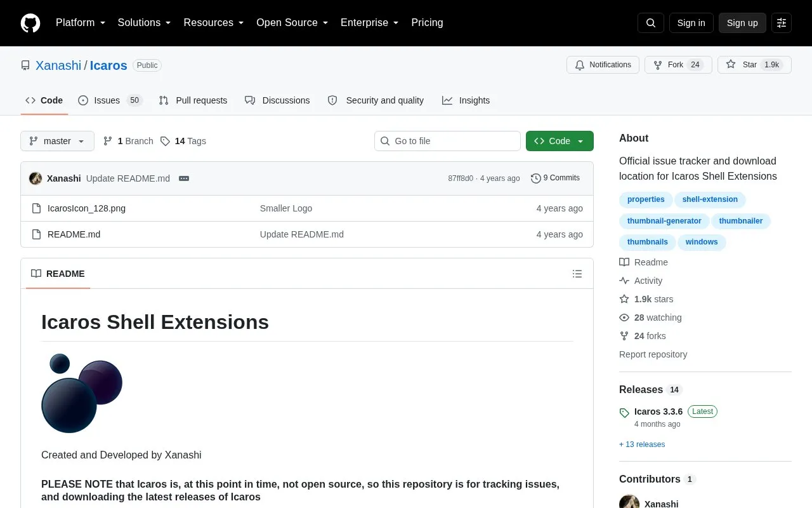Click the ellipsis commit message expander
The width and height of the screenshot is (812, 508).
184,178
